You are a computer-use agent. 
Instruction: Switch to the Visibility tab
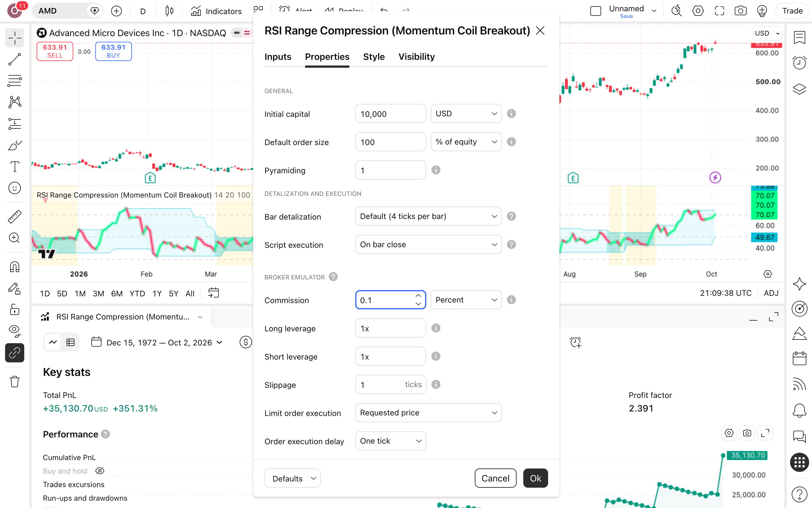pyautogui.click(x=416, y=57)
